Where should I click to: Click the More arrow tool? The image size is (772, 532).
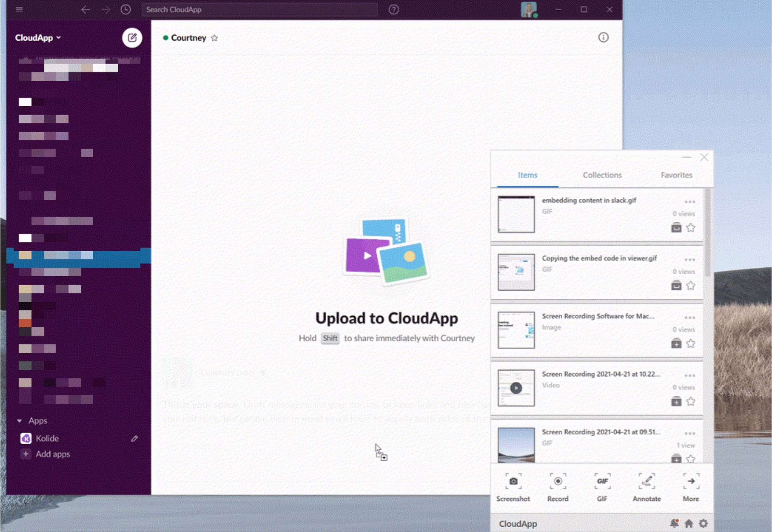pyautogui.click(x=691, y=488)
